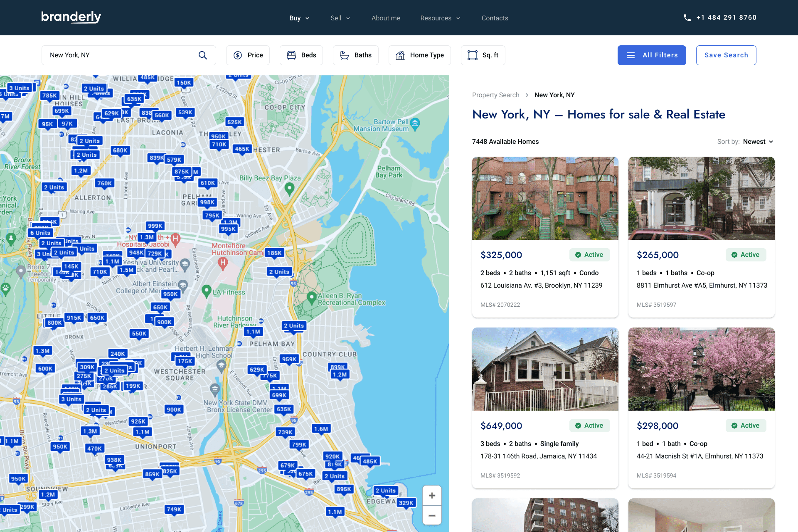Select 178-31 146th Road address
This screenshot has height=532, width=798.
point(539,456)
